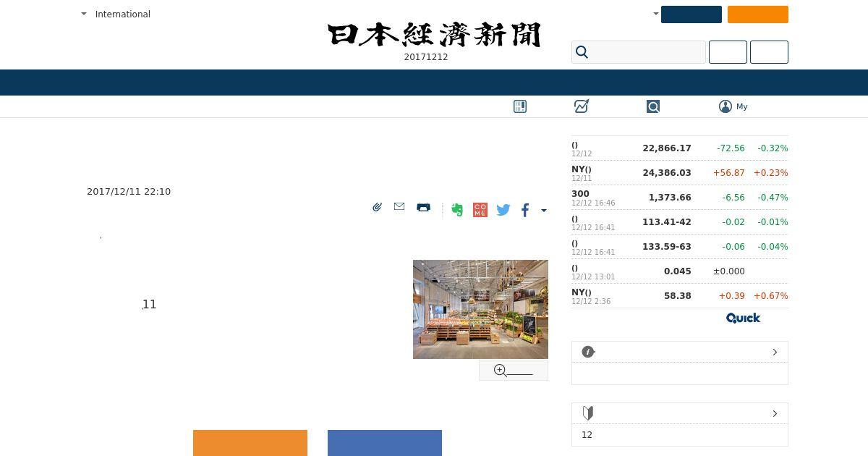This screenshot has width=868, height=456.
Task: Click the Nikkei newspaper logo
Action: click(434, 35)
